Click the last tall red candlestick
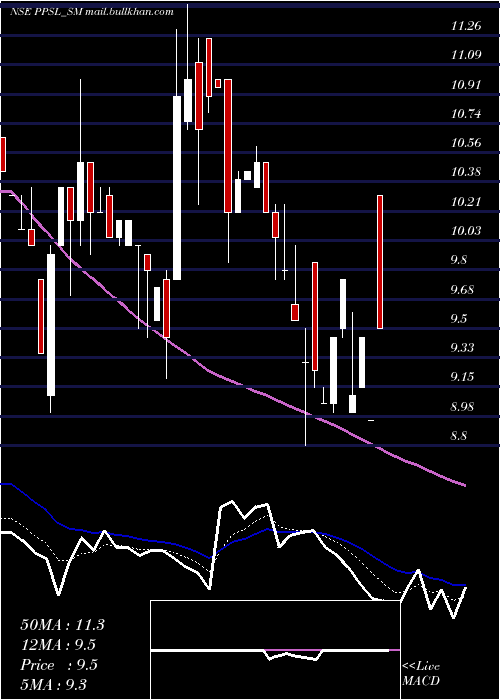Viewport: 500px width, 700px height. coord(380,262)
